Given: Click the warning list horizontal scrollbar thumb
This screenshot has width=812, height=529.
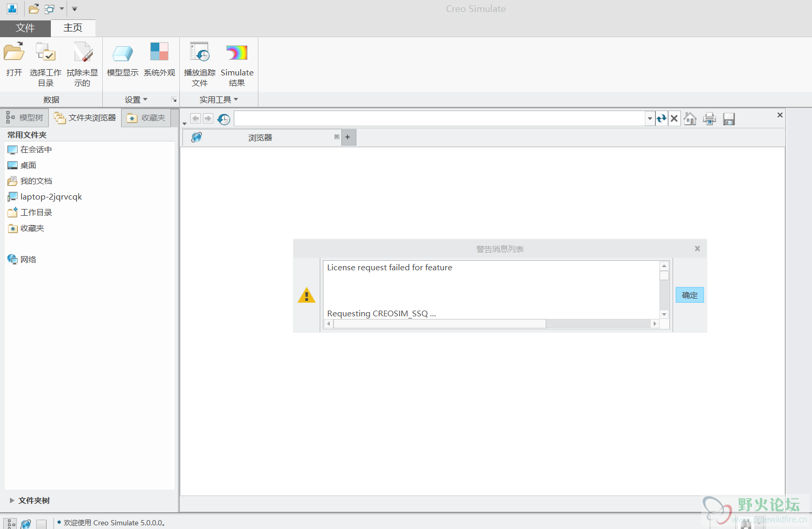Looking at the screenshot, I should pos(440,324).
